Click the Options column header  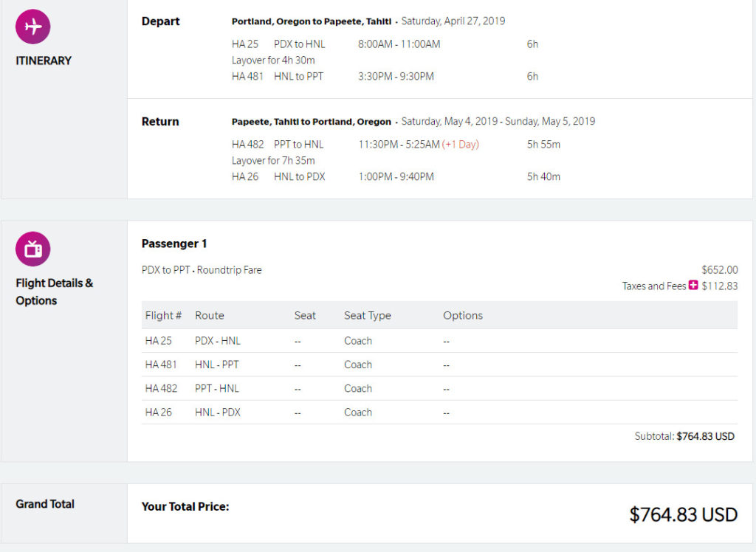[463, 316]
